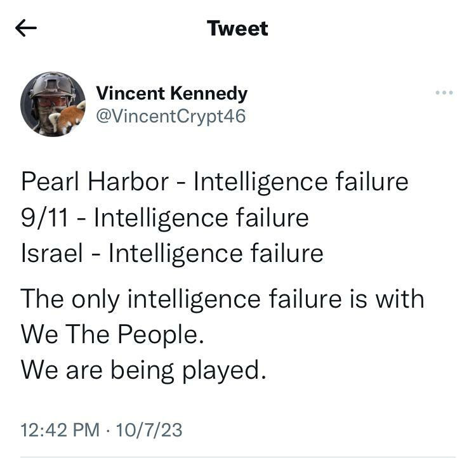476x458 pixels.
Task: Tap the 12:42 PM timestamp
Action: (x=60, y=430)
